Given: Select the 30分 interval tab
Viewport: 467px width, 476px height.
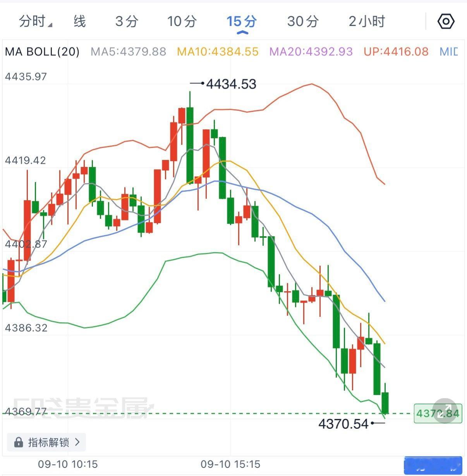Looking at the screenshot, I should [303, 21].
